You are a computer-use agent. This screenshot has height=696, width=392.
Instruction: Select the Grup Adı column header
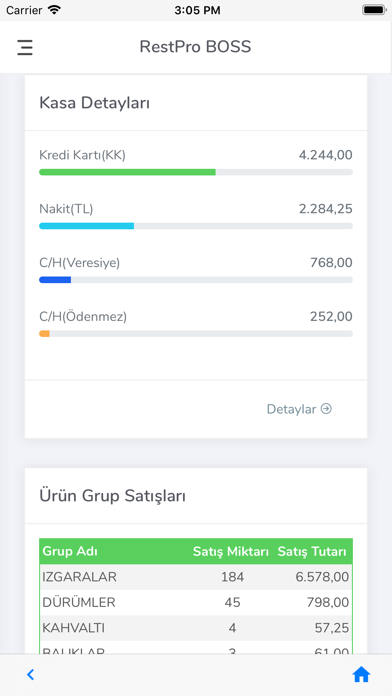[x=70, y=552]
